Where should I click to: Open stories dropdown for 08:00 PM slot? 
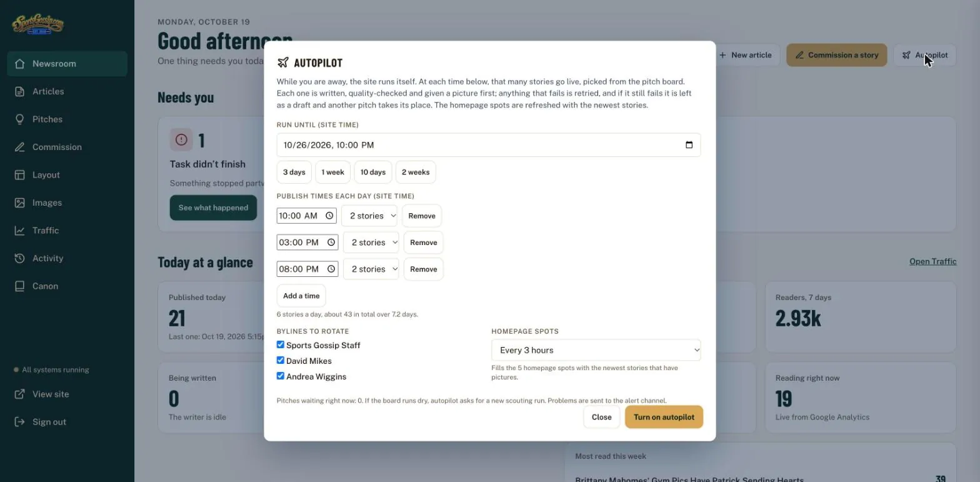(371, 269)
